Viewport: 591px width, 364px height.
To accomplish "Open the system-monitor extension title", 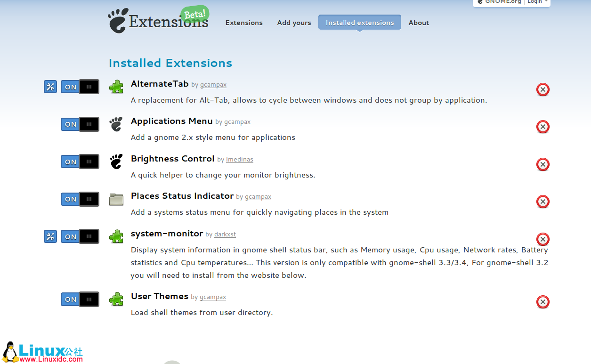I will [167, 234].
